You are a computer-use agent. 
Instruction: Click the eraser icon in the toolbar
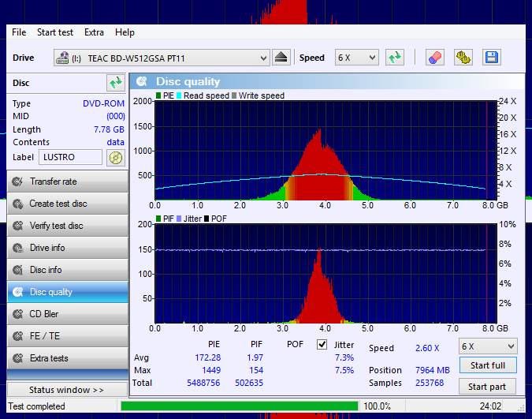tap(434, 58)
